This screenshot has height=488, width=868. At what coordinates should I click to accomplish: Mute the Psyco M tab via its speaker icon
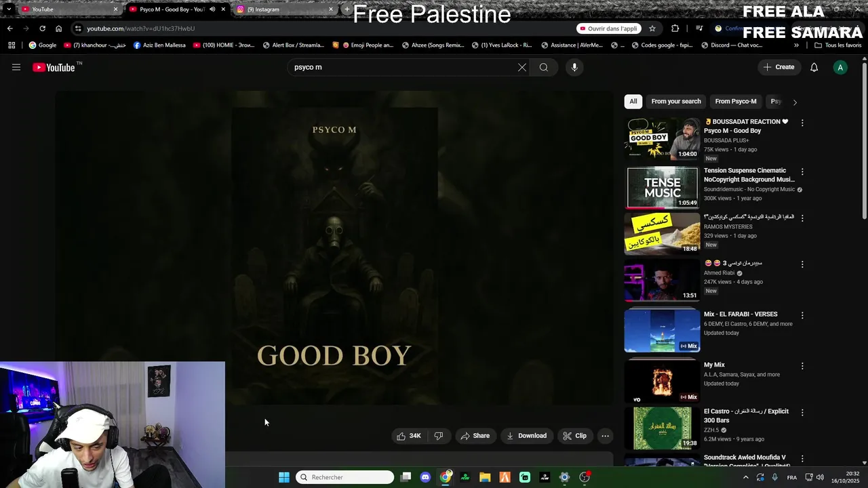click(x=212, y=9)
